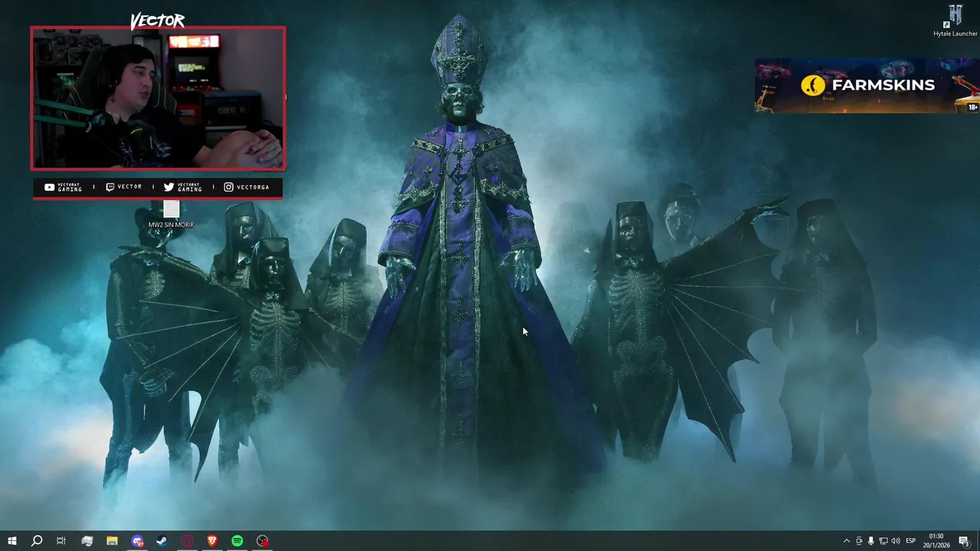Open OBS Studio recording icon in taskbar

click(x=263, y=541)
